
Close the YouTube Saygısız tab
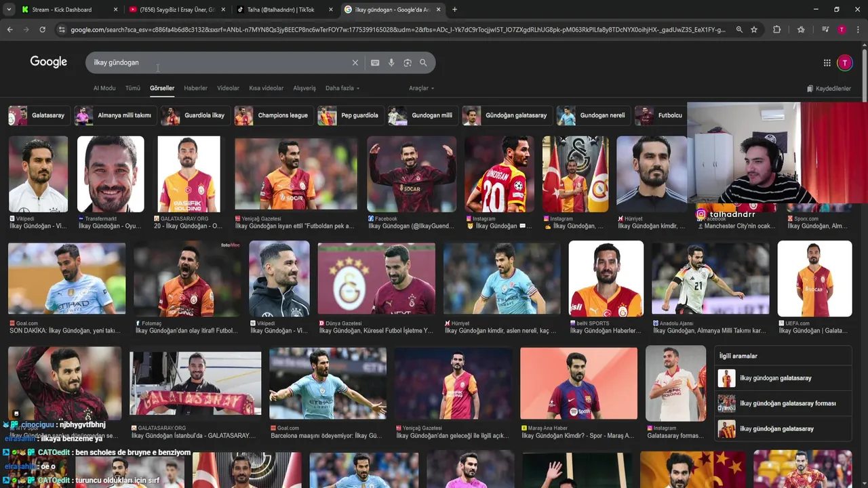coord(223,9)
